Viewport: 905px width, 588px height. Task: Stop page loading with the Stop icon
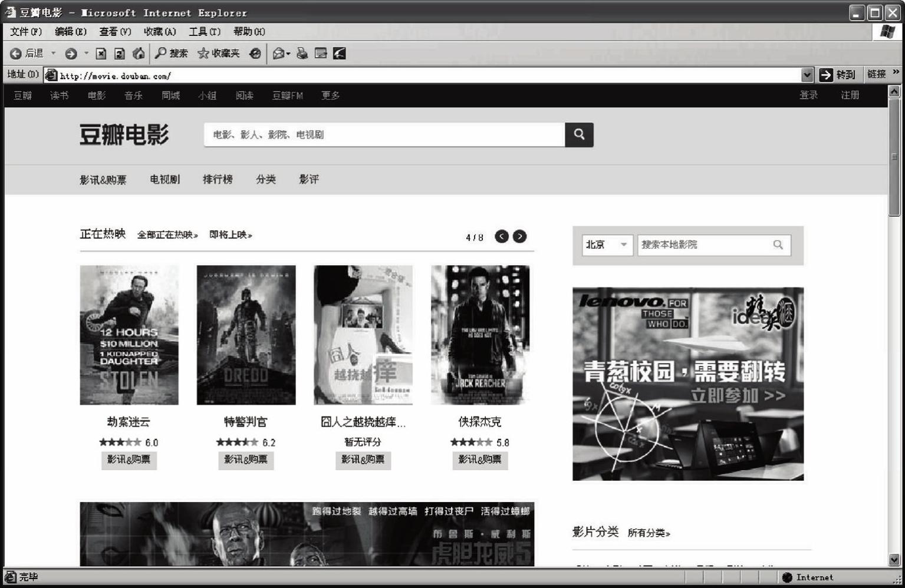tap(101, 54)
